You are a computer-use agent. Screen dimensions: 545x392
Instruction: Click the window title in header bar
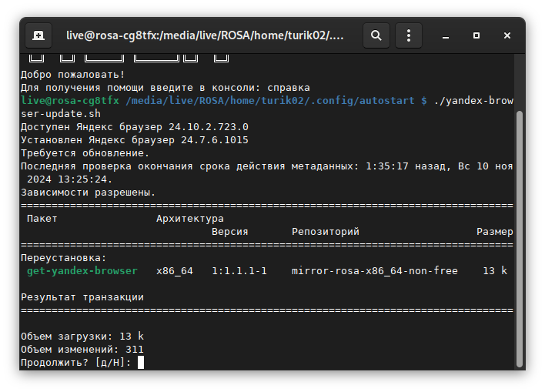(x=205, y=35)
